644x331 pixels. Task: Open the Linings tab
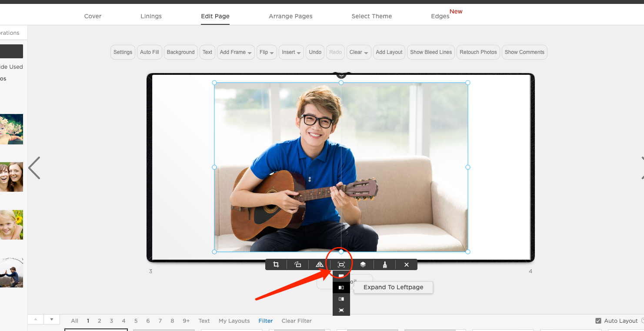(151, 16)
